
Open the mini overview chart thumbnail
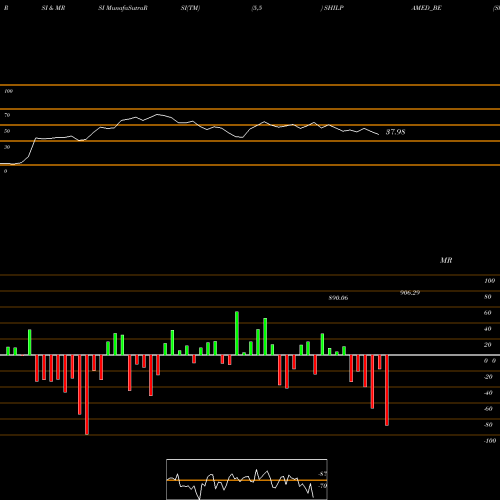tap(247, 479)
